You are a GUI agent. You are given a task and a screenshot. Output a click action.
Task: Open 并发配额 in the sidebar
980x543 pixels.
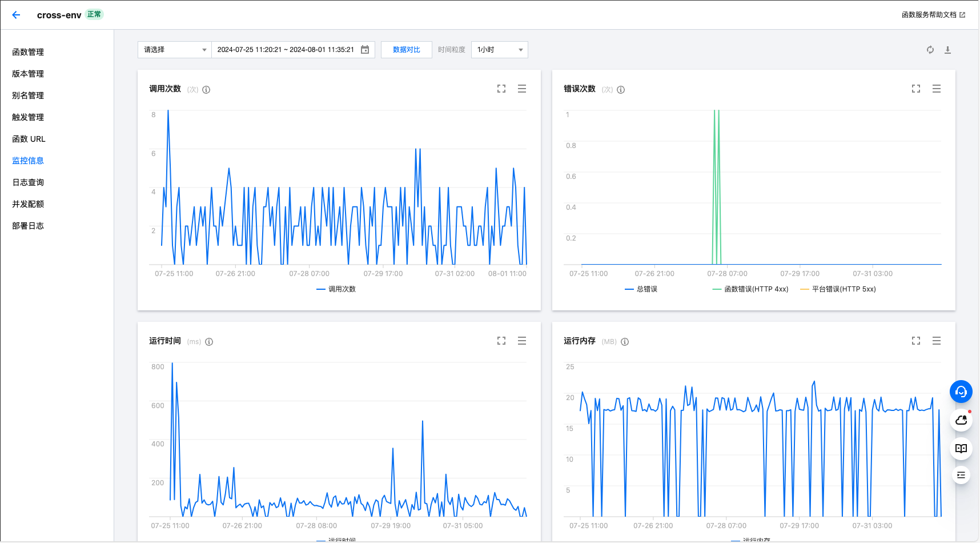tap(28, 204)
